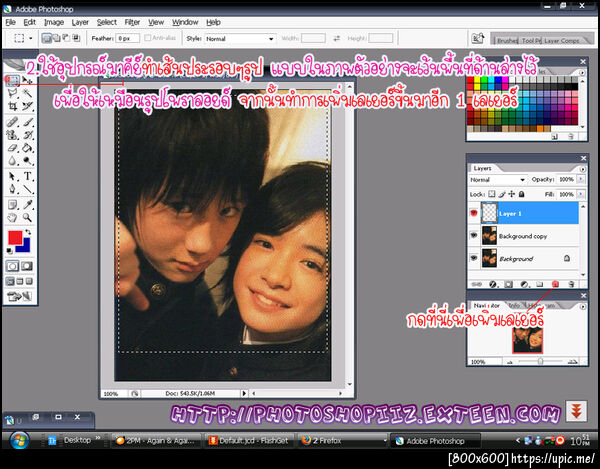
Task: Choose Add to selection mode
Action: [x=57, y=38]
